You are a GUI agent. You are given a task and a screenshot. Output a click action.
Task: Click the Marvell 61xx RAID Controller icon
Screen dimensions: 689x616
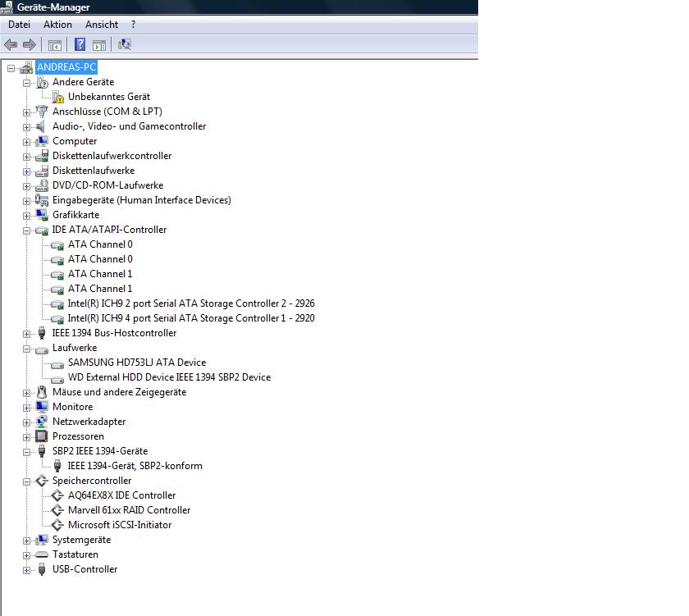click(57, 510)
